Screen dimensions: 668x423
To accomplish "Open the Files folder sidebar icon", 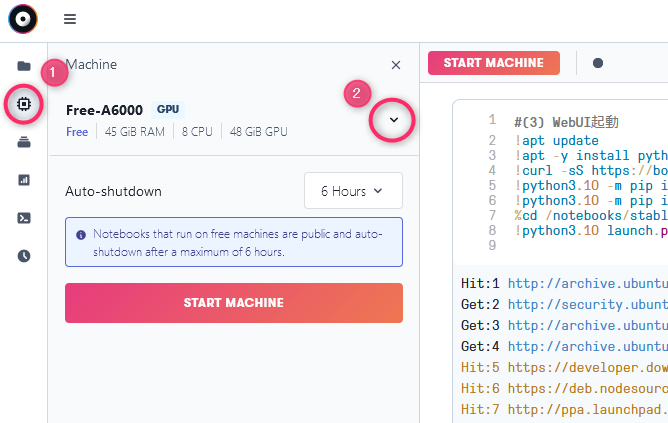I will (24, 66).
